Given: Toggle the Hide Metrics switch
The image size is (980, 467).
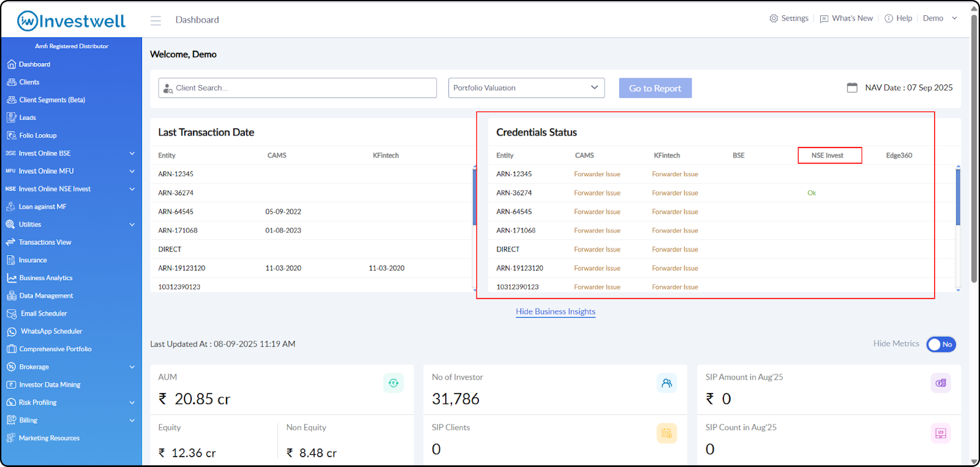Looking at the screenshot, I should [x=941, y=344].
